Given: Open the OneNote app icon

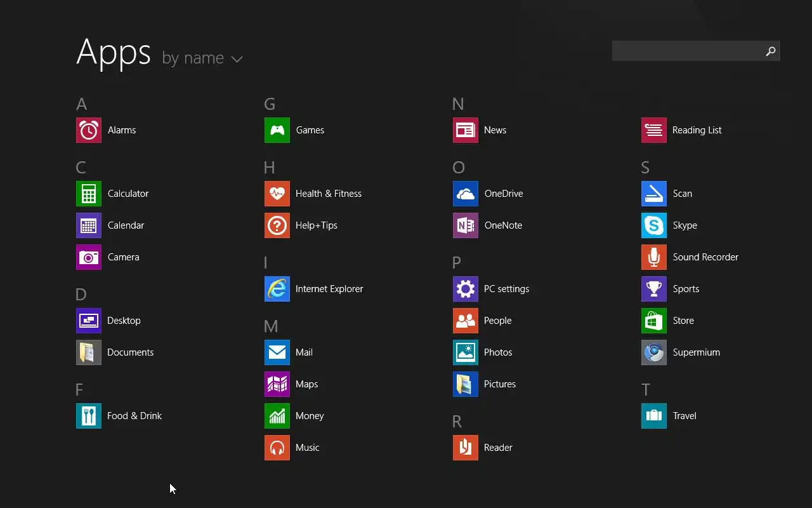Looking at the screenshot, I should pyautogui.click(x=466, y=225).
